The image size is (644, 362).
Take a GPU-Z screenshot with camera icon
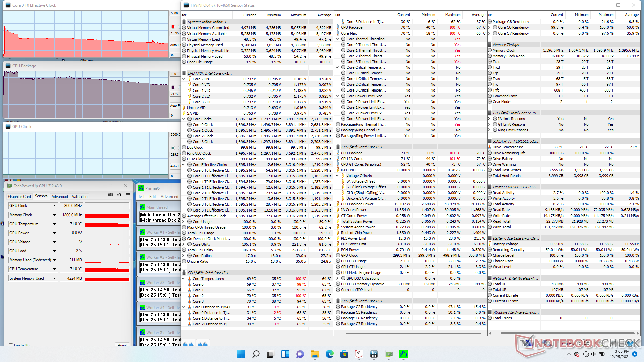pos(111,195)
